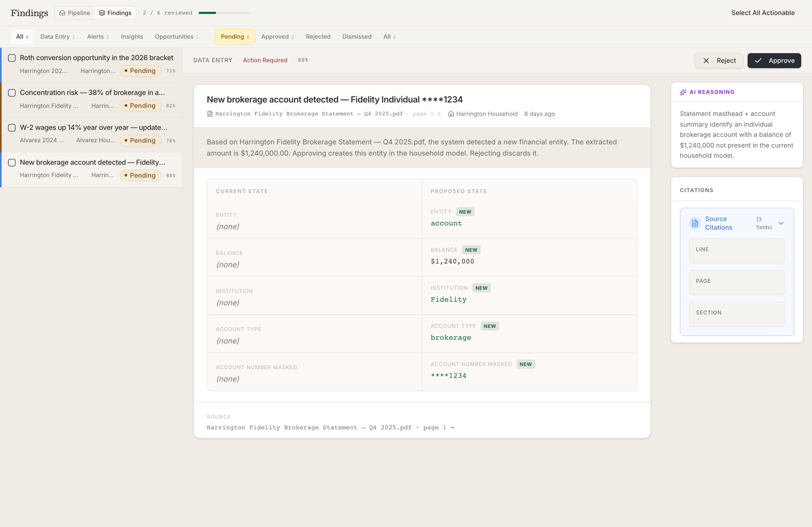
Task: Open source statement link at card bottom
Action: coord(330,427)
